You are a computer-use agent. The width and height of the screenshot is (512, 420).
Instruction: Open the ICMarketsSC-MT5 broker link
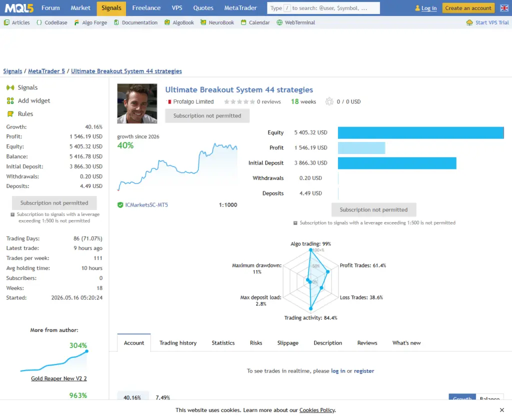[146, 205]
